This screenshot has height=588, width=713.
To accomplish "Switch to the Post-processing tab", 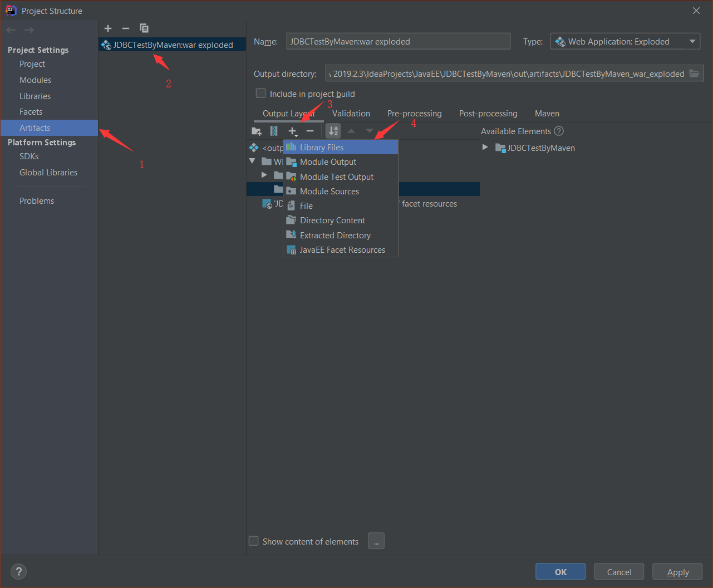I will [x=488, y=113].
